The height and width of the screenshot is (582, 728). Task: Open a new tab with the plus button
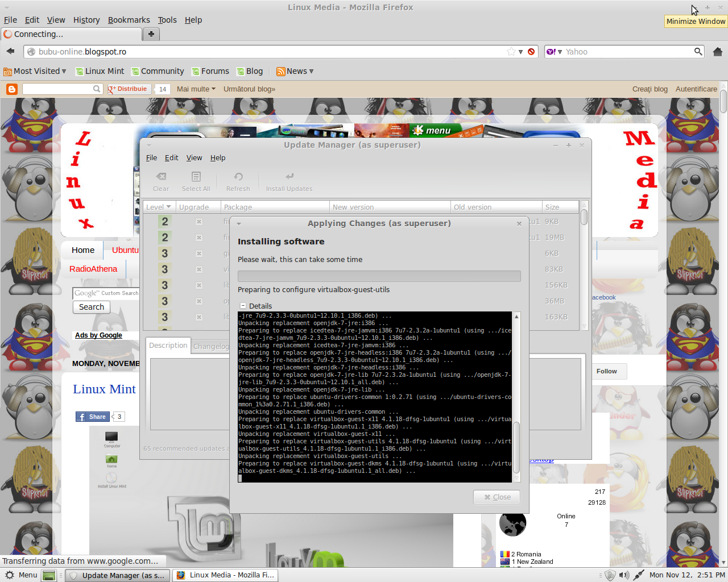(x=151, y=34)
